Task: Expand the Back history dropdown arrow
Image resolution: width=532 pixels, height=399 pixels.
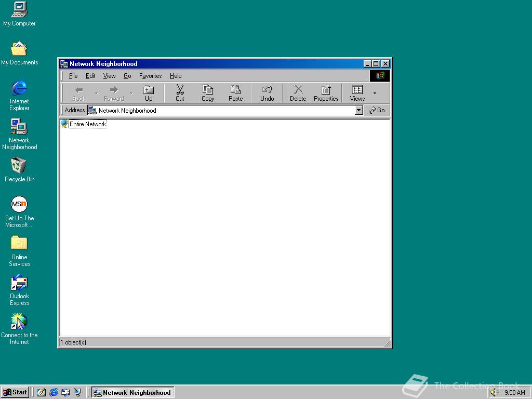Action: pyautogui.click(x=96, y=94)
